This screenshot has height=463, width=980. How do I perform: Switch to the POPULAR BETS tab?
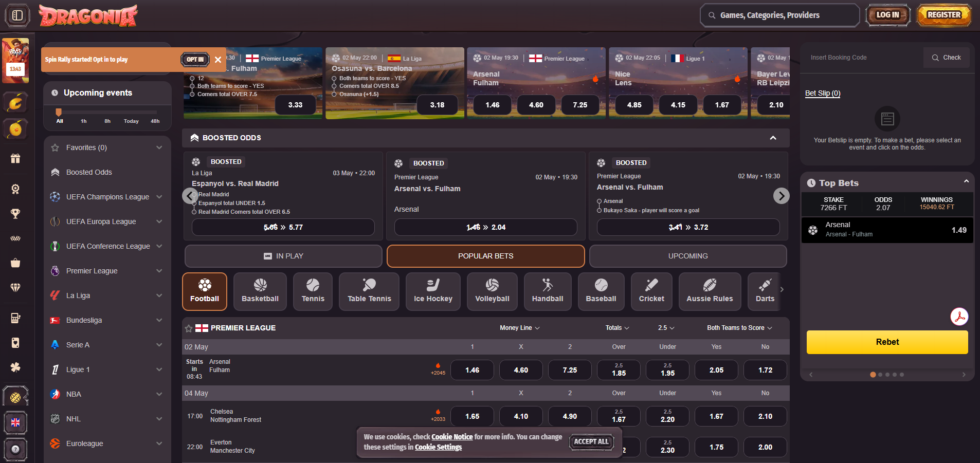pyautogui.click(x=486, y=256)
